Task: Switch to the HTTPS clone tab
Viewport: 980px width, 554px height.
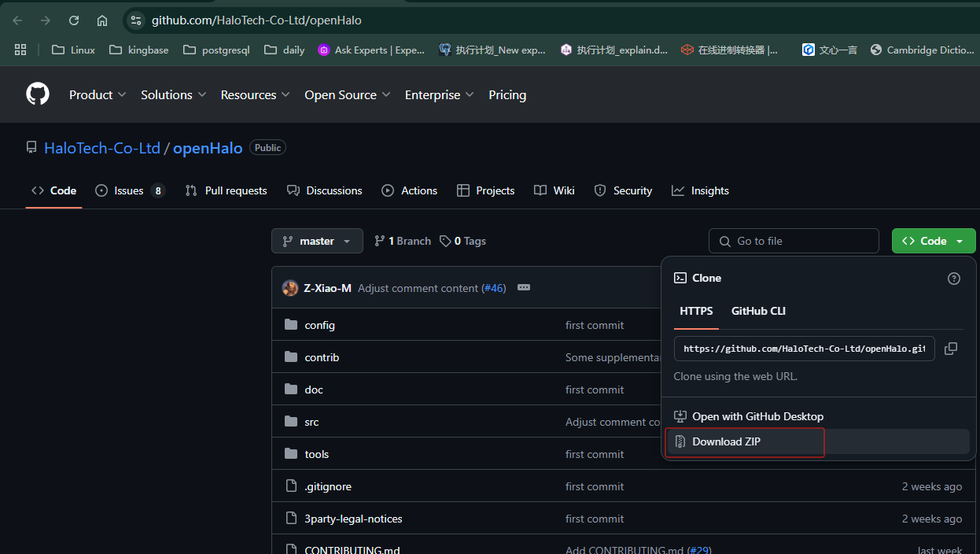Action: 696,311
